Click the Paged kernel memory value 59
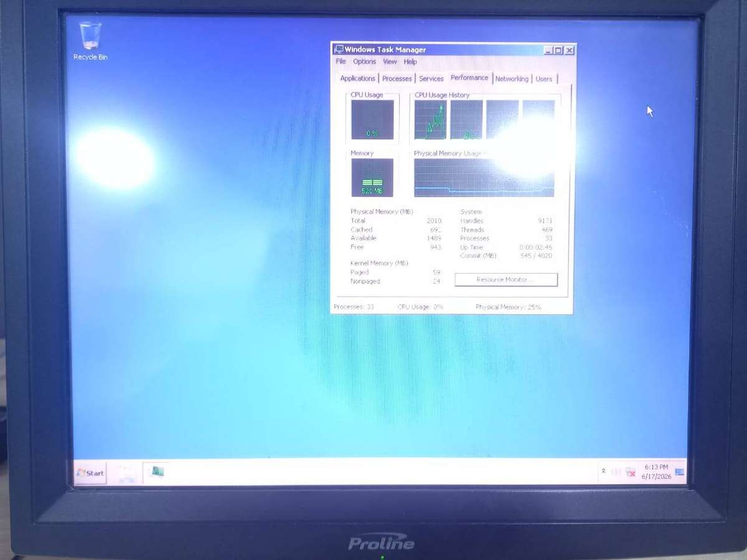The width and height of the screenshot is (747, 560). (x=436, y=273)
